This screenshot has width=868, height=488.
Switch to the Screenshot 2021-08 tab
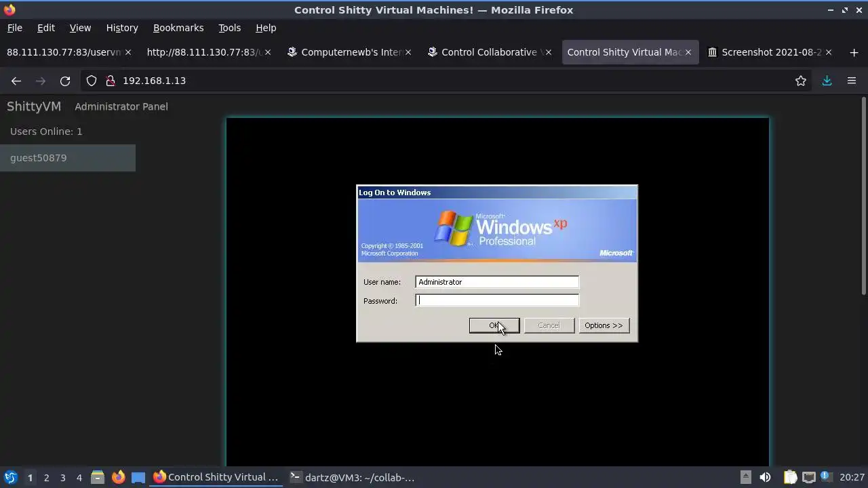771,52
